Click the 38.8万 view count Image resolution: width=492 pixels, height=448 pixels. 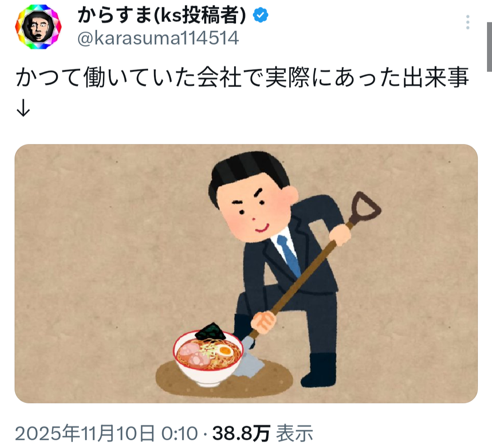pos(241,433)
